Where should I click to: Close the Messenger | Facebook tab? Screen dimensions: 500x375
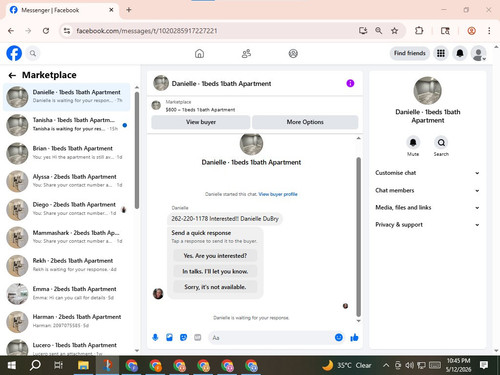(111, 10)
